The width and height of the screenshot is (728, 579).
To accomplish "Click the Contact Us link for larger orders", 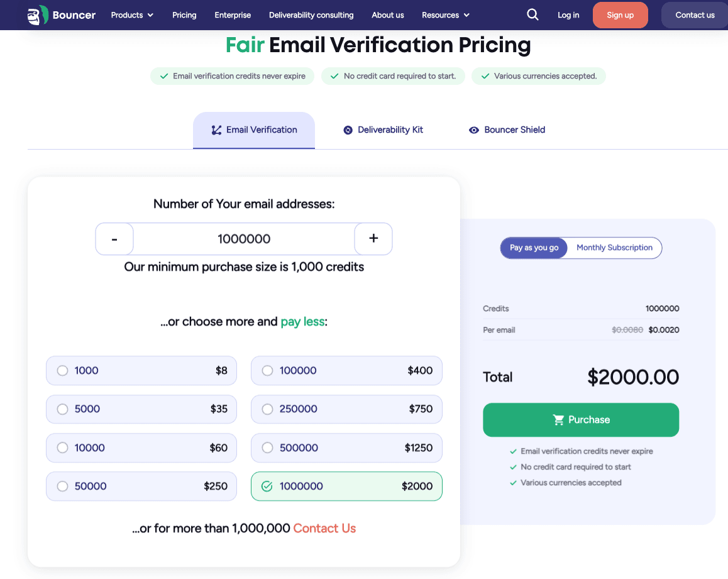I will (x=324, y=528).
